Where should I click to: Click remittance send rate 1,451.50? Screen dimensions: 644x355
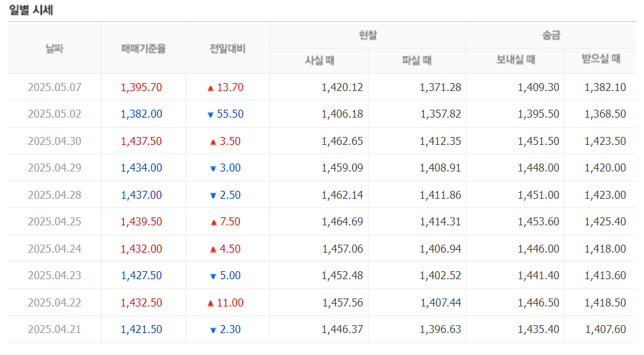538,141
